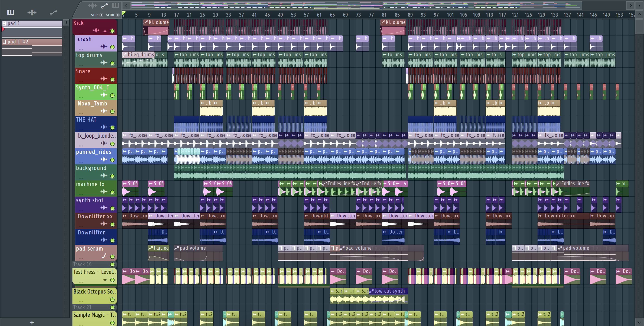
Task: Mute the background track
Action: [x=112, y=176]
